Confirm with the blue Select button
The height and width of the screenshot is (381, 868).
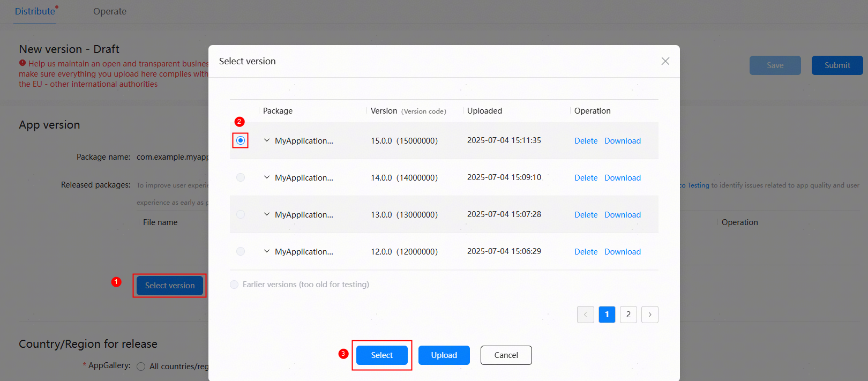point(382,355)
